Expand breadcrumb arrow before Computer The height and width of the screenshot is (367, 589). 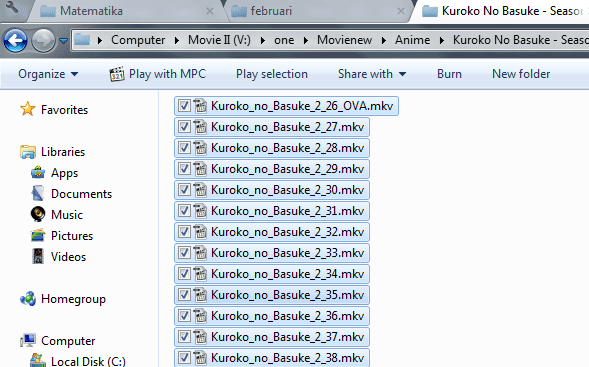point(100,40)
